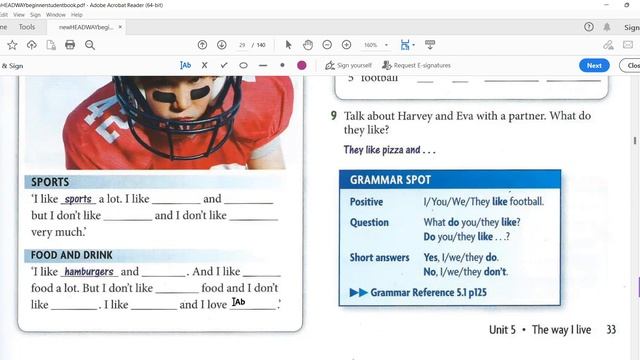Activate the hand pan tool
The height and width of the screenshot is (360, 640).
pos(308,45)
